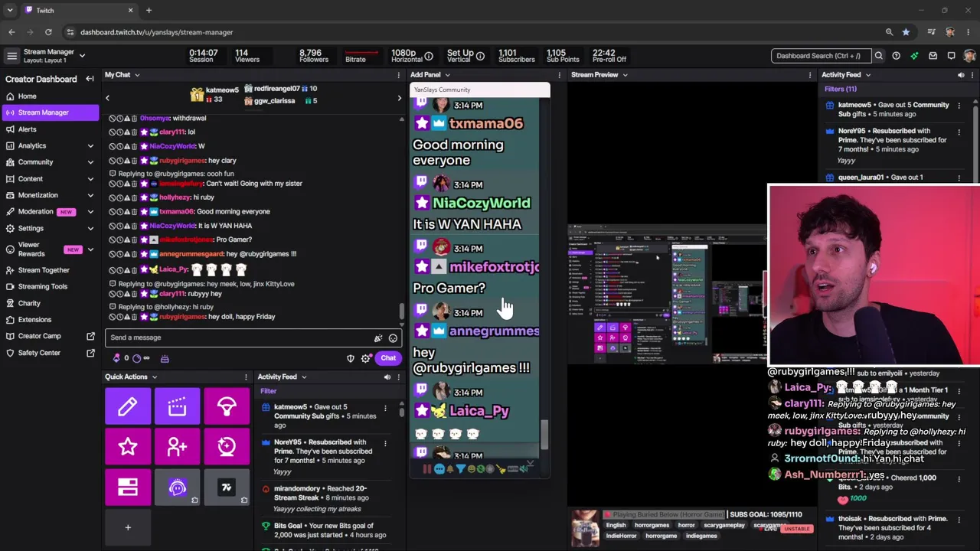
Task: Open Safety Center link in sidebar
Action: [x=51, y=353]
